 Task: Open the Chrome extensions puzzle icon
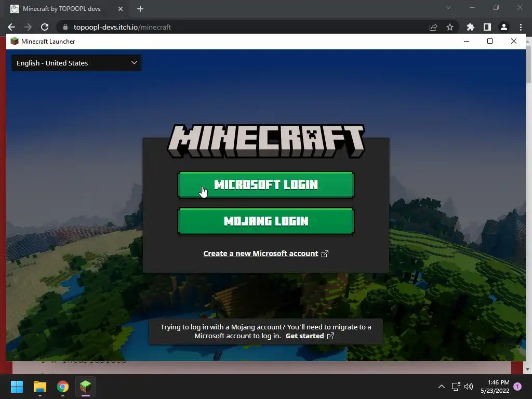(470, 27)
